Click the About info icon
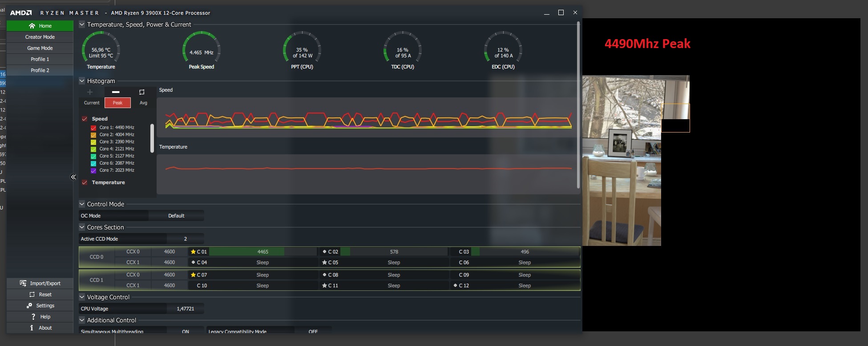This screenshot has width=868, height=346. click(x=32, y=328)
